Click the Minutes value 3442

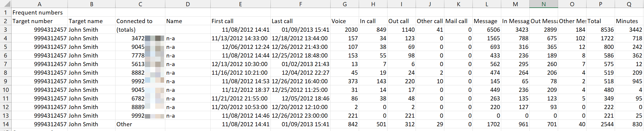click(635, 30)
